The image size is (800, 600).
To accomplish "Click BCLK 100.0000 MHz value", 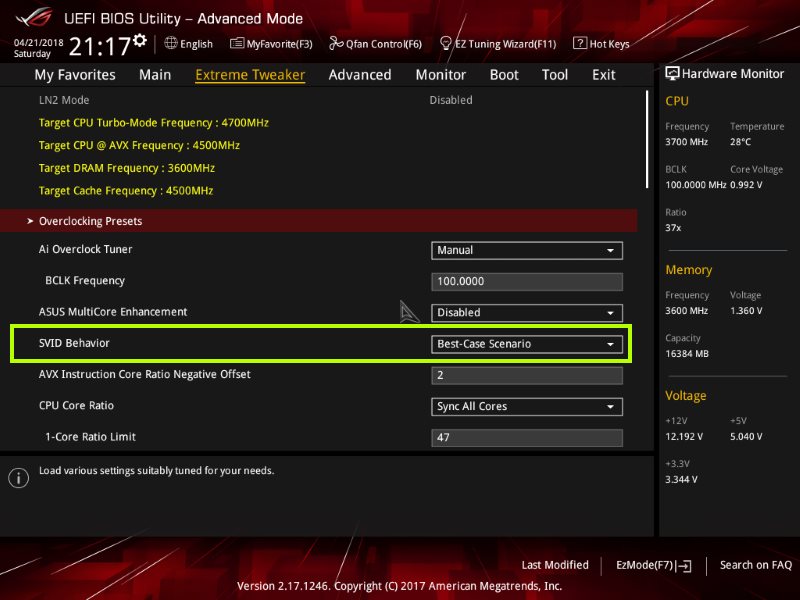I will (695, 185).
